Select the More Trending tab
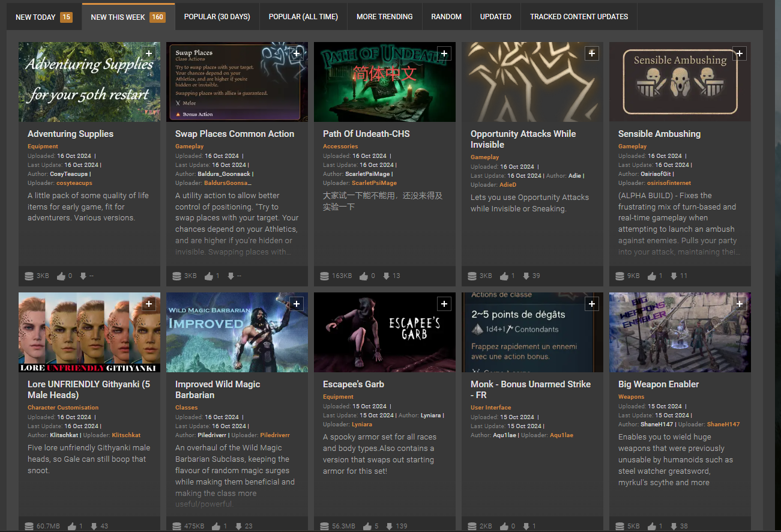This screenshot has height=532, width=781. click(385, 17)
